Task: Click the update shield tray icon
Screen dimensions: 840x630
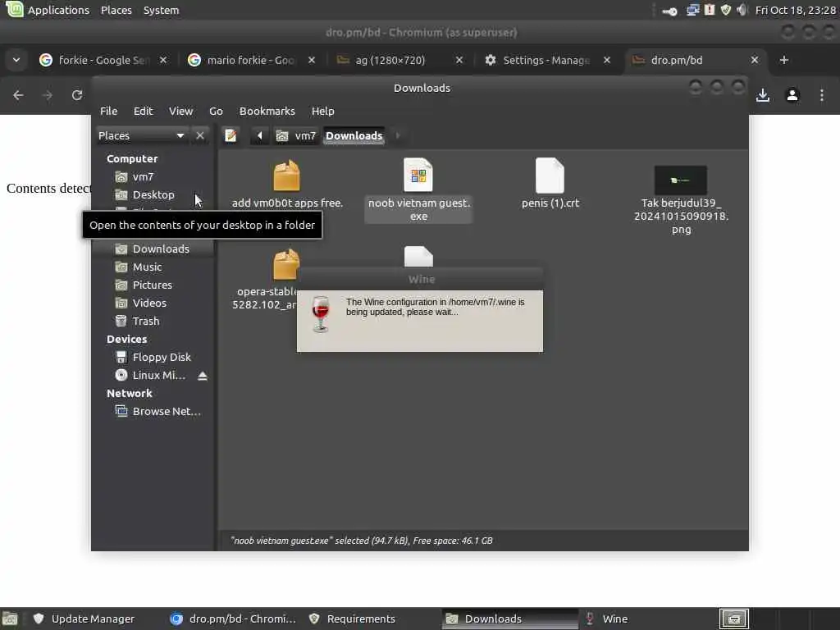Action: [x=726, y=10]
